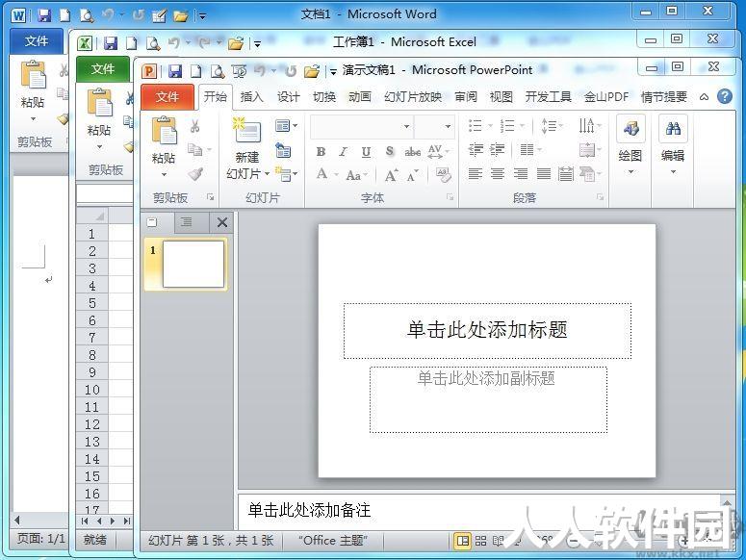Open PowerPoint Help question mark
The height and width of the screenshot is (560, 746).
(x=725, y=96)
